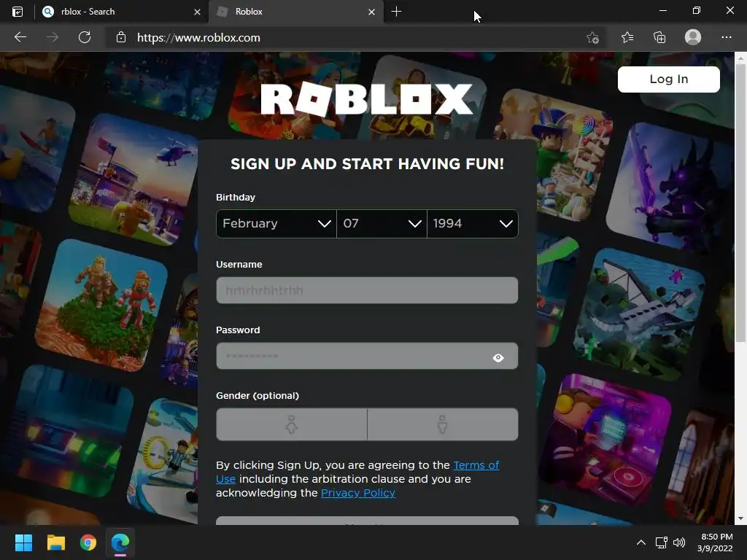Screen dimensions: 747x560
Task: Go back with the browser back arrow
Action: [20, 37]
